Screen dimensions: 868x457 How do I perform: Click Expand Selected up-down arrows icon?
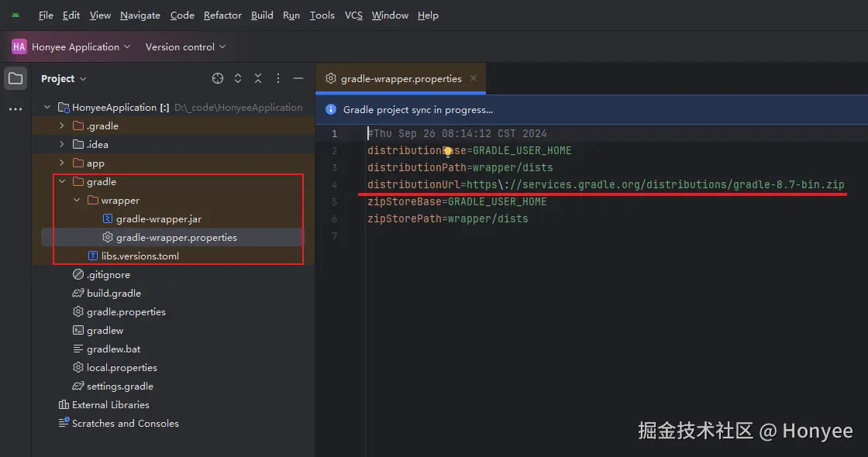[237, 78]
